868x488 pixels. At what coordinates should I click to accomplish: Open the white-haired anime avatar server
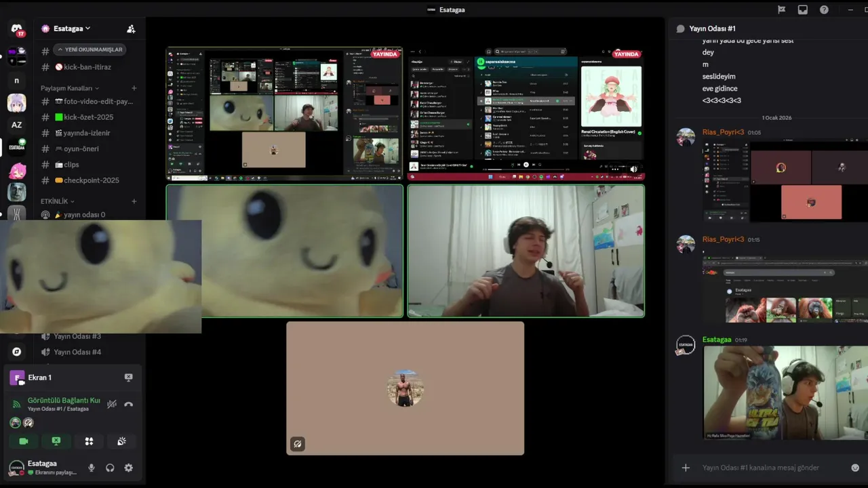click(x=17, y=103)
